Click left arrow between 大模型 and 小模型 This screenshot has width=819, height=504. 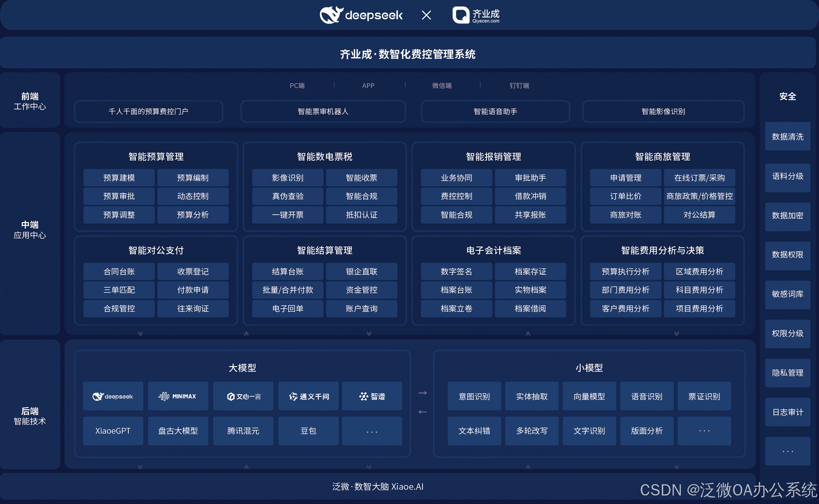point(422,412)
